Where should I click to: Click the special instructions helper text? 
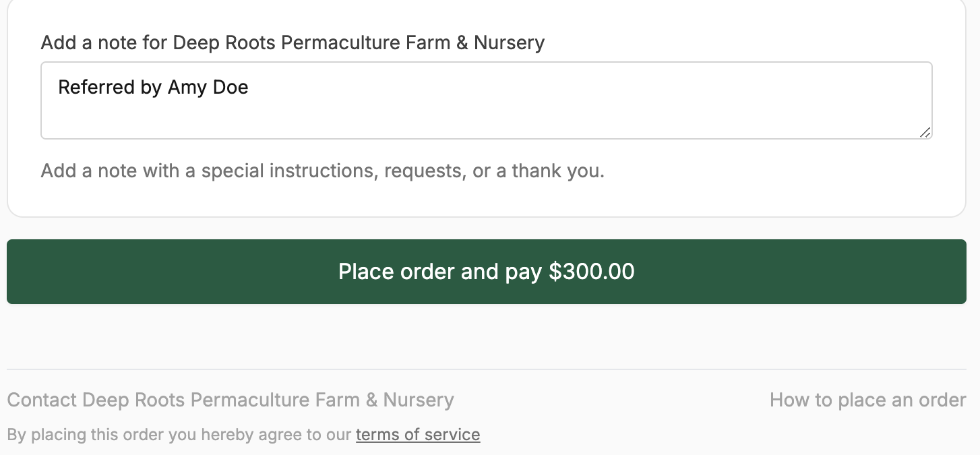pos(322,171)
